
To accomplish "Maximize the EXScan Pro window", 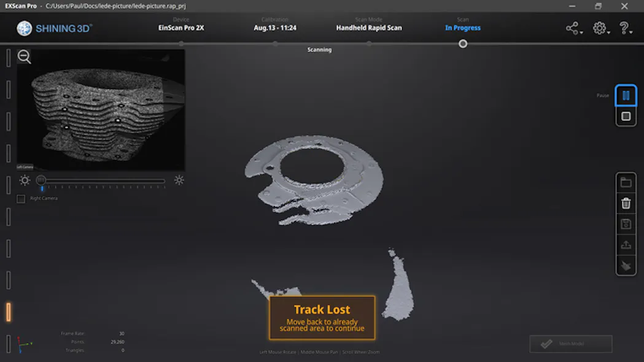I will pos(598,6).
